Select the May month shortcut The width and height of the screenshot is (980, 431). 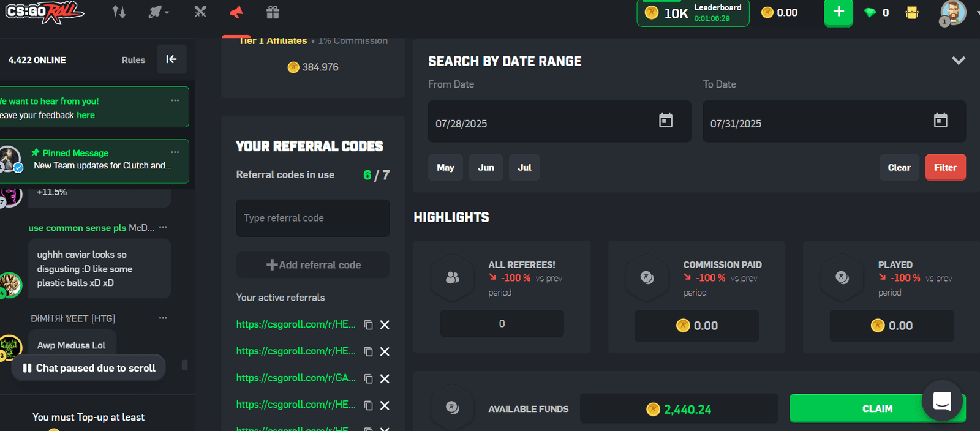click(445, 168)
